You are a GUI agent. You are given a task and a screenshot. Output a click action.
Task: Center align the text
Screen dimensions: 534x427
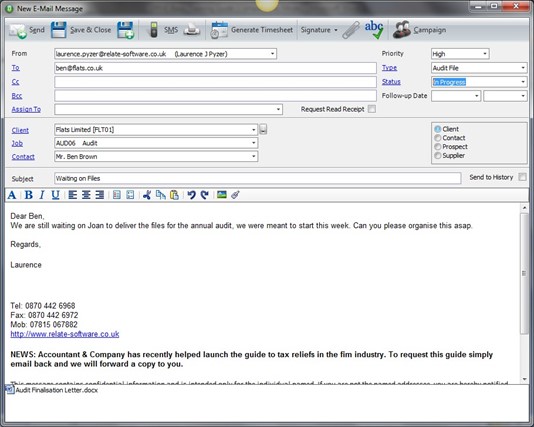pos(86,195)
